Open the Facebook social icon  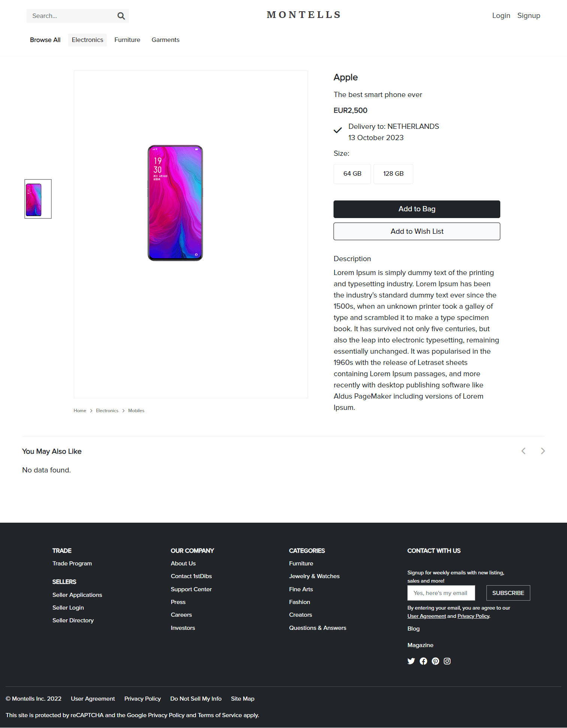(x=423, y=661)
